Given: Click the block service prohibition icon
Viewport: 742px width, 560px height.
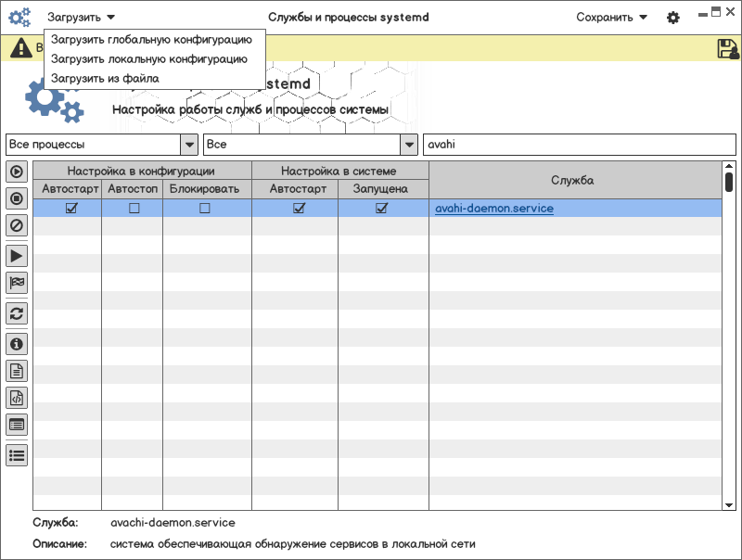Looking at the screenshot, I should pos(17,224).
